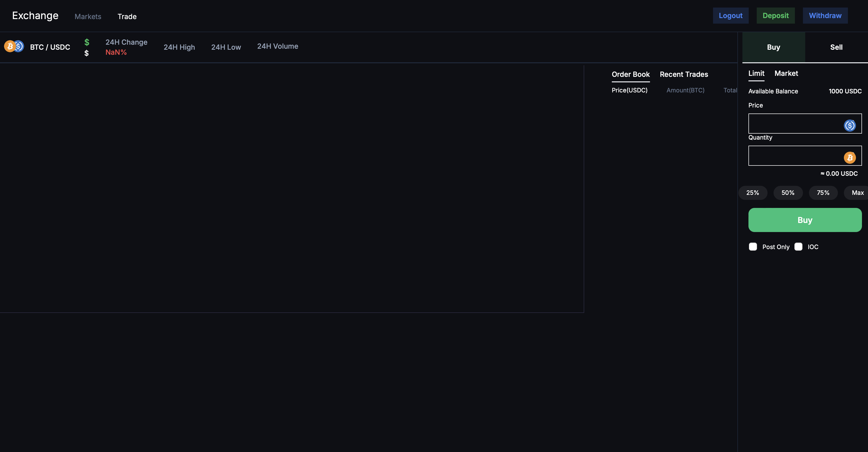
Task: Click the Bitcoin icon beside BTC / USDC
Action: point(10,46)
